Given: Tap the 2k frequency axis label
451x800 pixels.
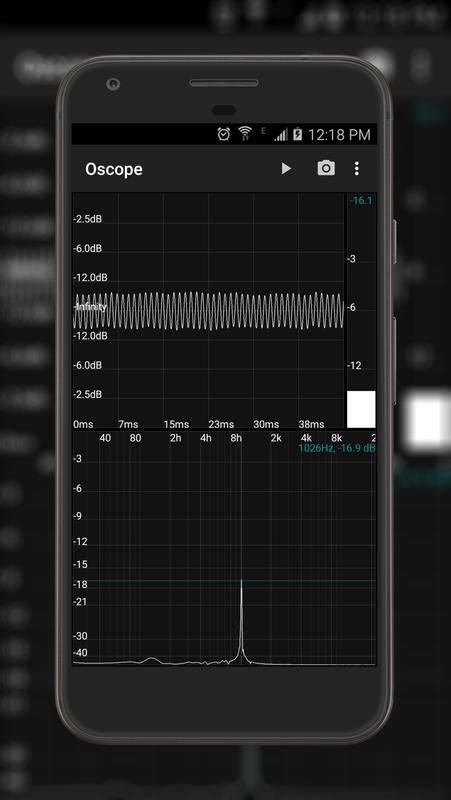Looking at the screenshot, I should coord(276,438).
